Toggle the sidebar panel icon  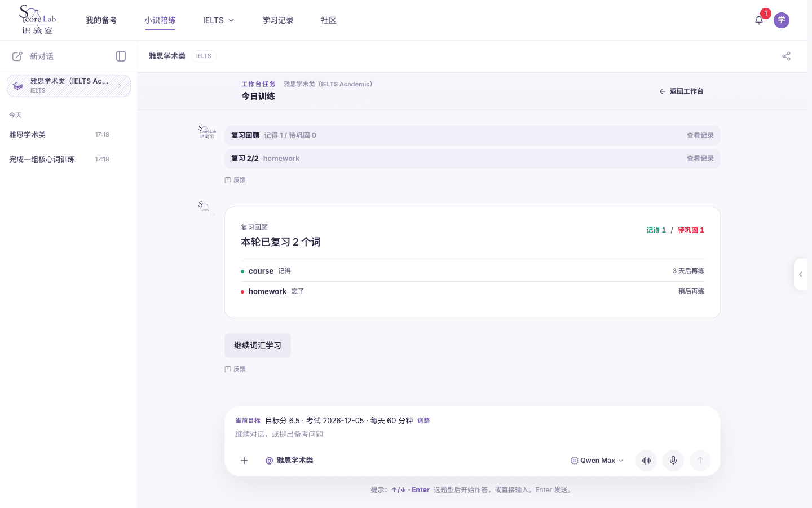pos(121,56)
